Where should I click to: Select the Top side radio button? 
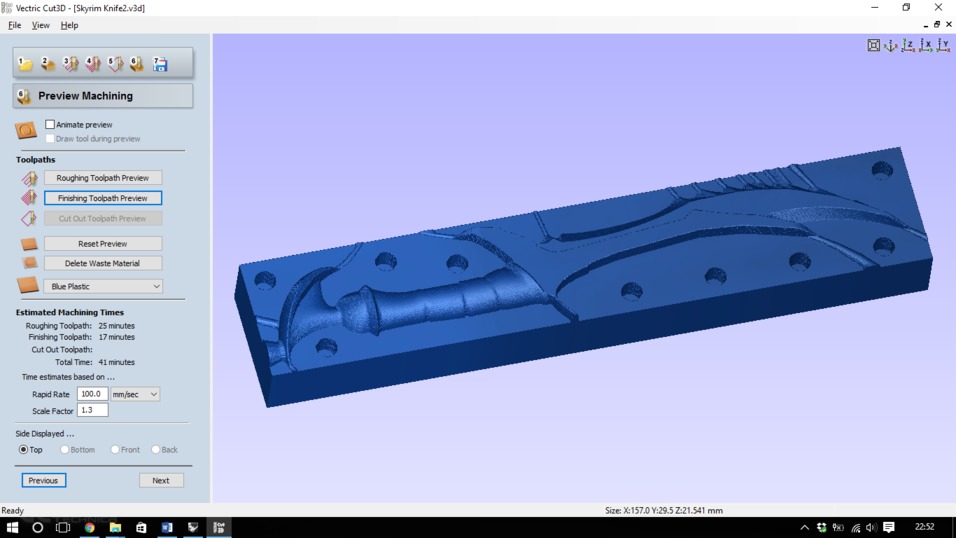click(x=23, y=450)
